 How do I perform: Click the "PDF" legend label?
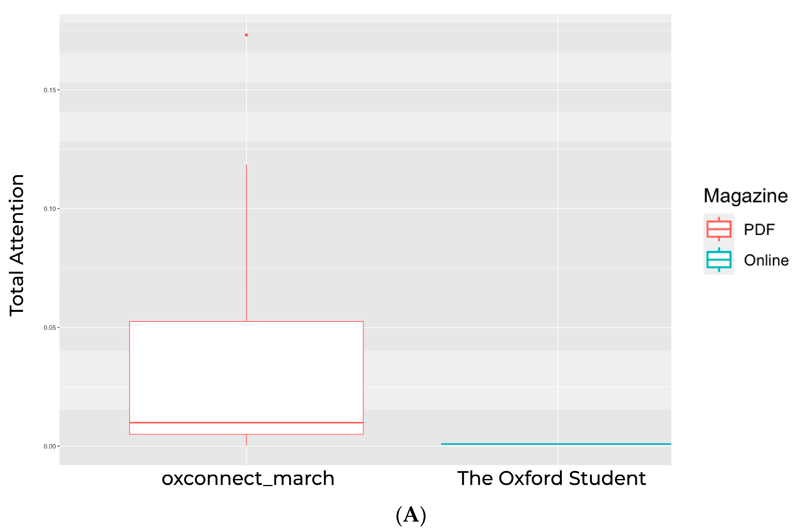pos(759,230)
